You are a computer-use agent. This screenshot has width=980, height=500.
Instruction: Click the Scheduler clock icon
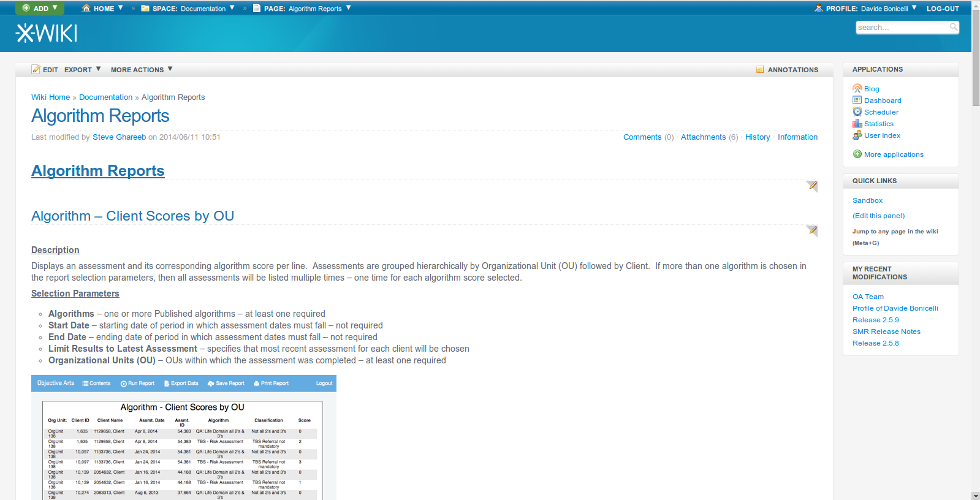coord(857,112)
